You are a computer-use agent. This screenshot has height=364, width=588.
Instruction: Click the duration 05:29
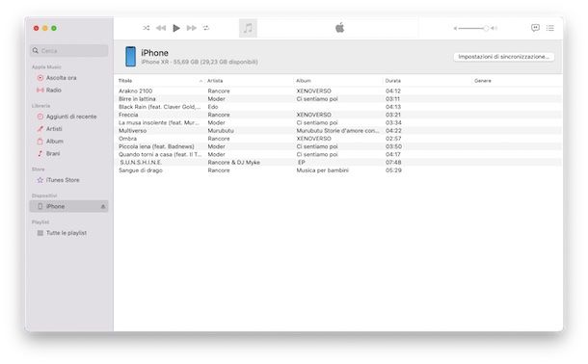pos(393,170)
